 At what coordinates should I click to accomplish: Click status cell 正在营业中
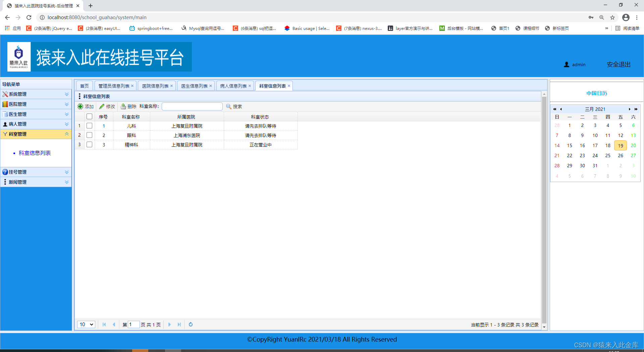[261, 145]
